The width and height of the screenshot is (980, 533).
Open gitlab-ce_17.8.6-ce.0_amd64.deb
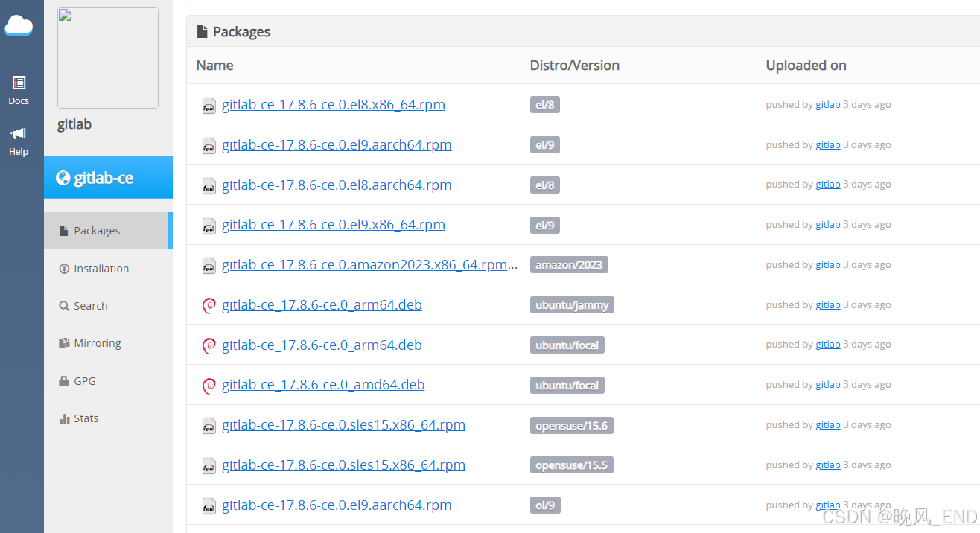(323, 384)
